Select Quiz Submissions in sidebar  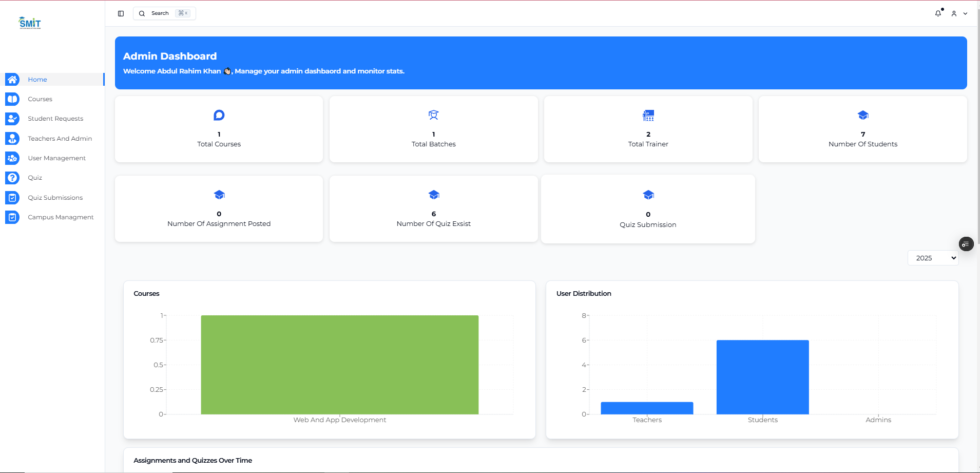(55, 198)
